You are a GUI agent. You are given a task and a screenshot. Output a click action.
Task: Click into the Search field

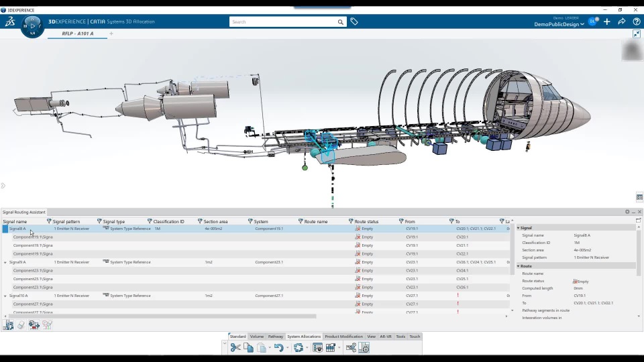click(x=283, y=22)
